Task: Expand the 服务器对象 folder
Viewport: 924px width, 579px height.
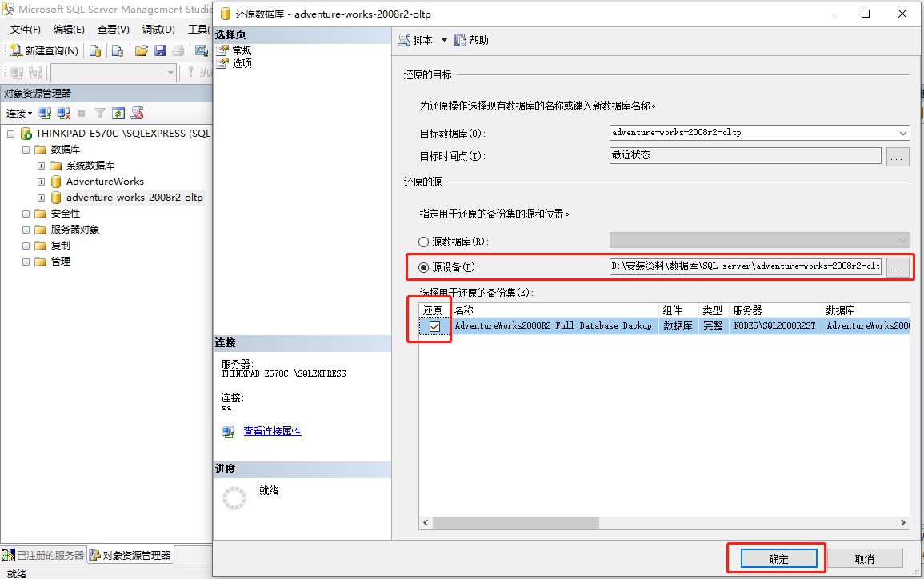Action: coord(26,230)
